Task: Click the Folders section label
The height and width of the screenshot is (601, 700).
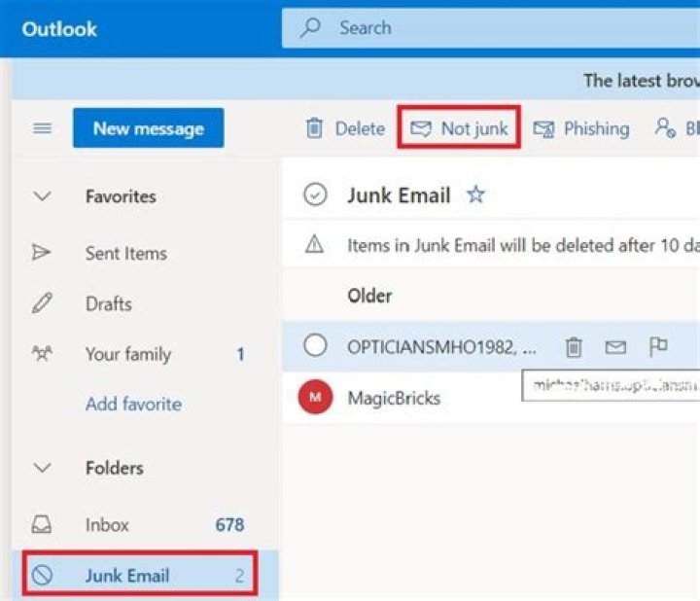Action: point(115,468)
